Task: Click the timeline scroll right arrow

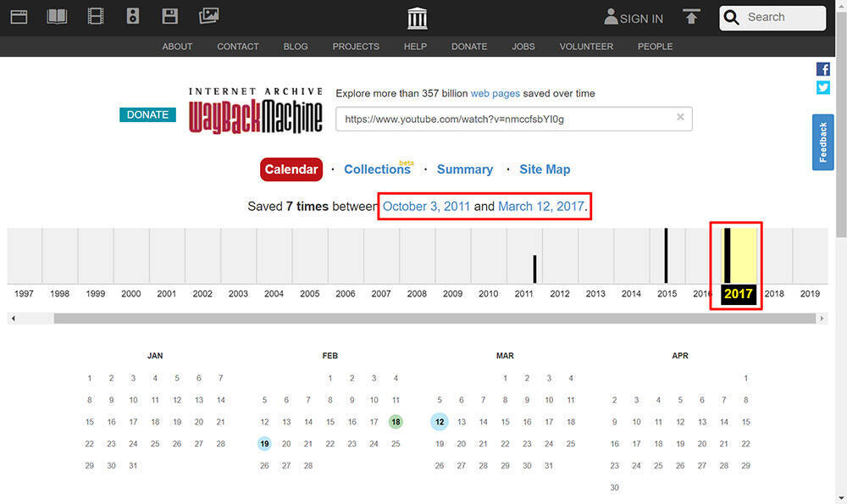Action: click(822, 318)
